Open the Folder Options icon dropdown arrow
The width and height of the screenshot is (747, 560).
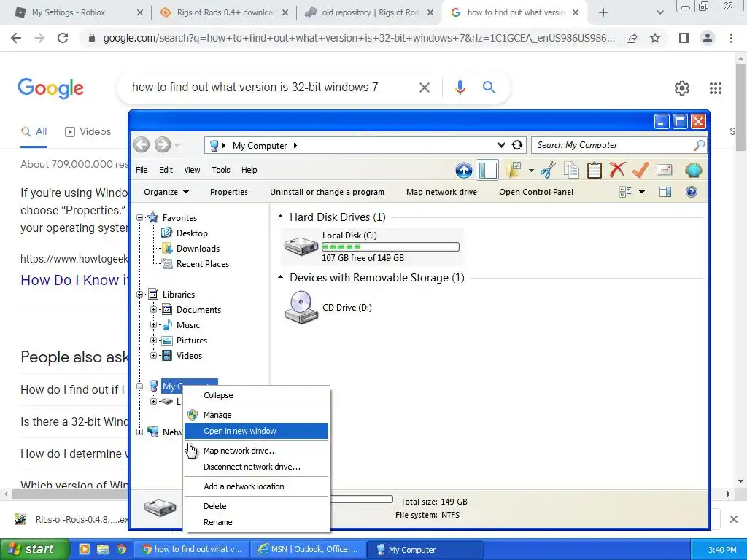(x=531, y=171)
